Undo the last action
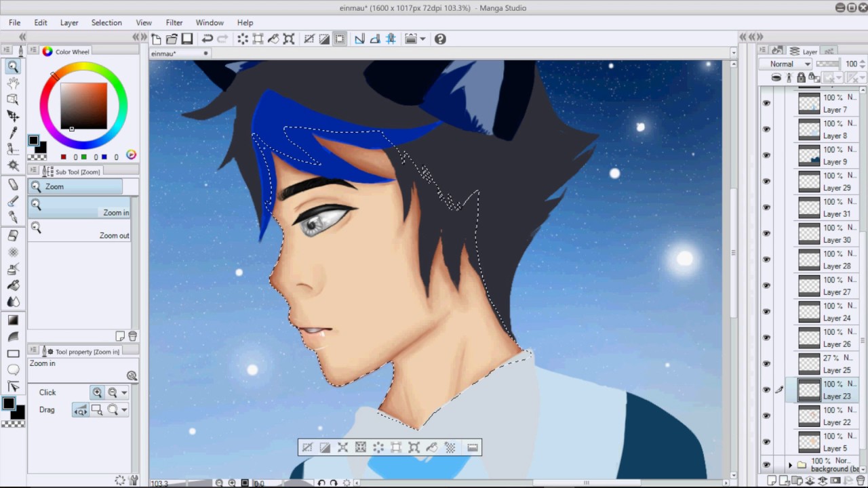Image resolution: width=868 pixels, height=488 pixels. click(208, 39)
